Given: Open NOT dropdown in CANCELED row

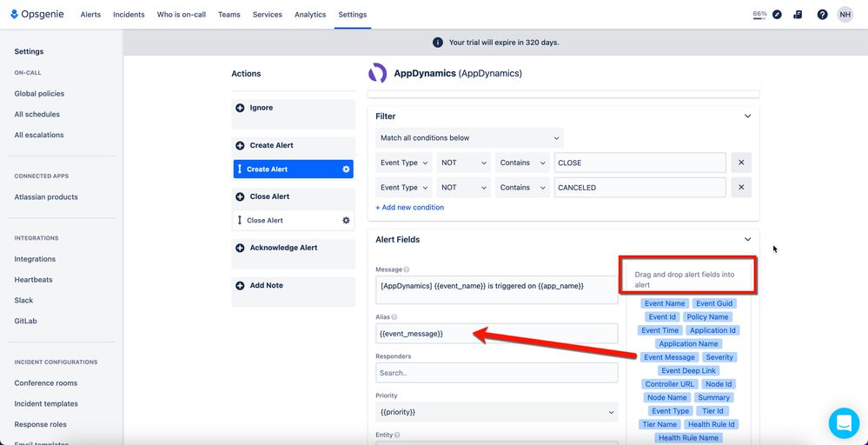Looking at the screenshot, I should pyautogui.click(x=464, y=188).
